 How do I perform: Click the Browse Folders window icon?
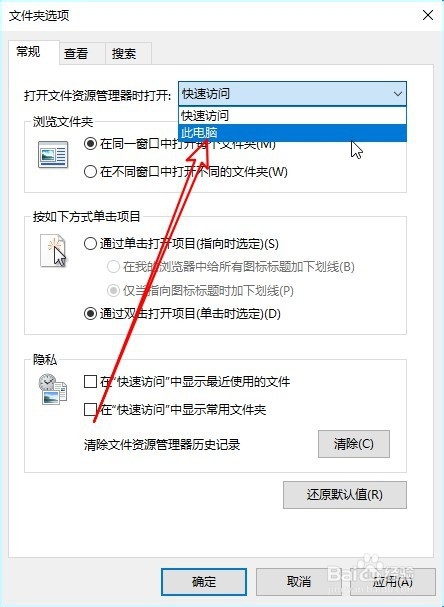[53, 155]
